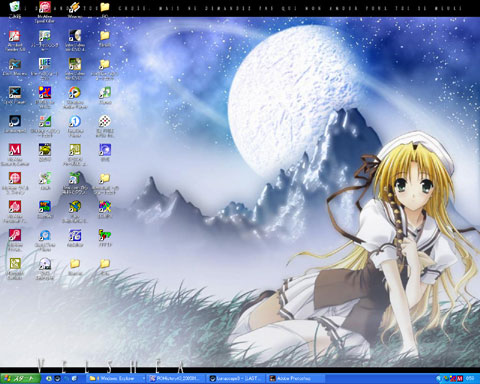
Task: Select the folder beside the Winamp shortcut
Action: pos(105,7)
